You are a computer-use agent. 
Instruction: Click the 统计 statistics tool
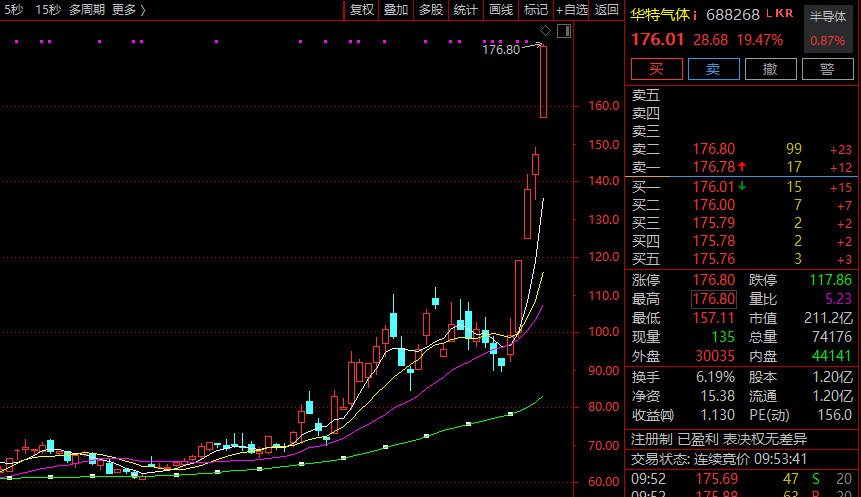point(465,10)
